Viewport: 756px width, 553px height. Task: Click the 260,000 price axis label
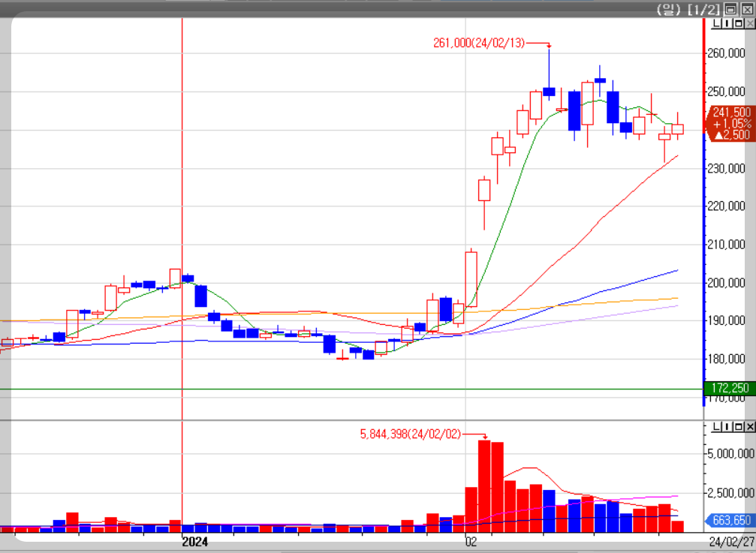point(726,53)
